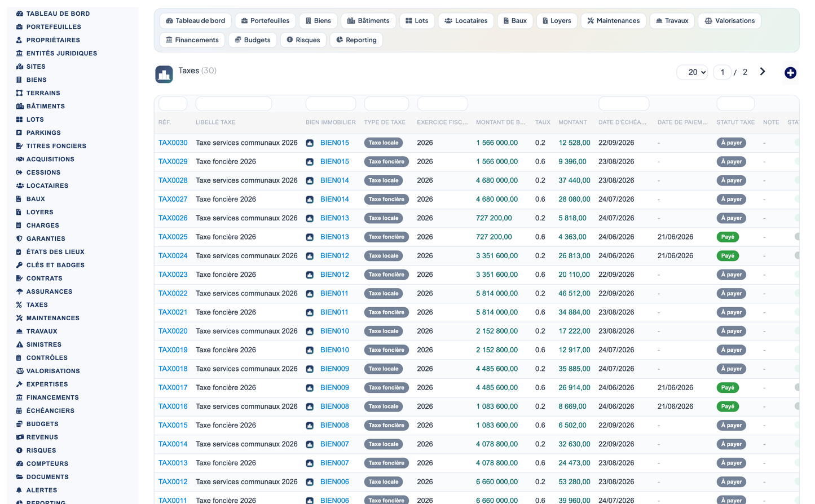Open the rows-per-page dropdown showing 20
The image size is (815, 504).
click(x=693, y=72)
